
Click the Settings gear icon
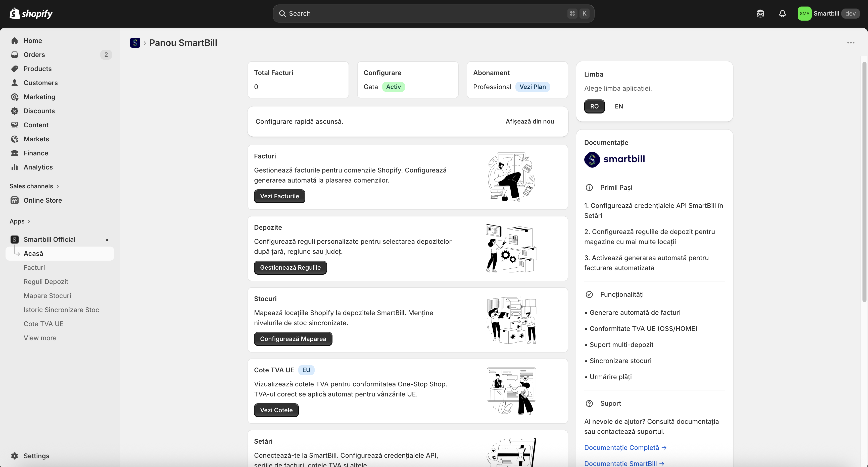coord(15,456)
